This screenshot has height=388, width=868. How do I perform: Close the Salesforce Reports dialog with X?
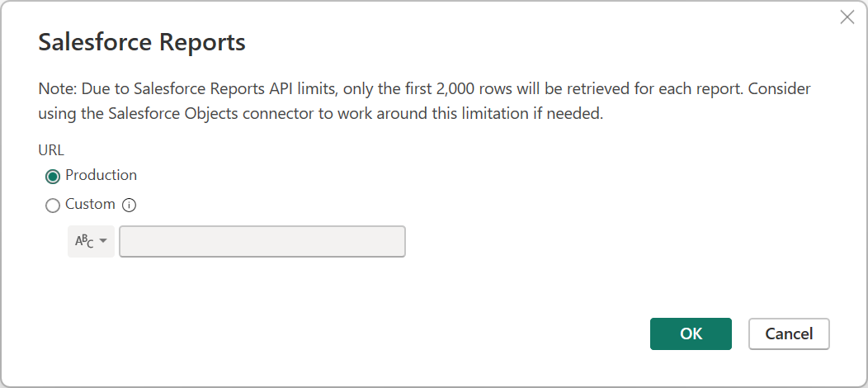click(847, 17)
